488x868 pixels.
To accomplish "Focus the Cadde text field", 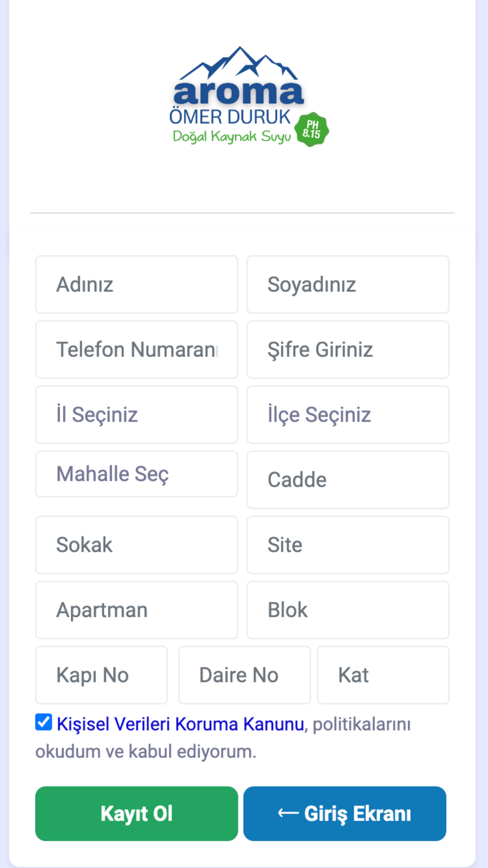I will coord(347,480).
